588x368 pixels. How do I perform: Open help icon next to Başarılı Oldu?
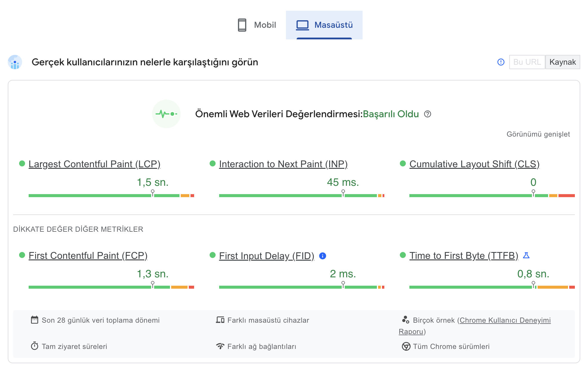tap(428, 114)
